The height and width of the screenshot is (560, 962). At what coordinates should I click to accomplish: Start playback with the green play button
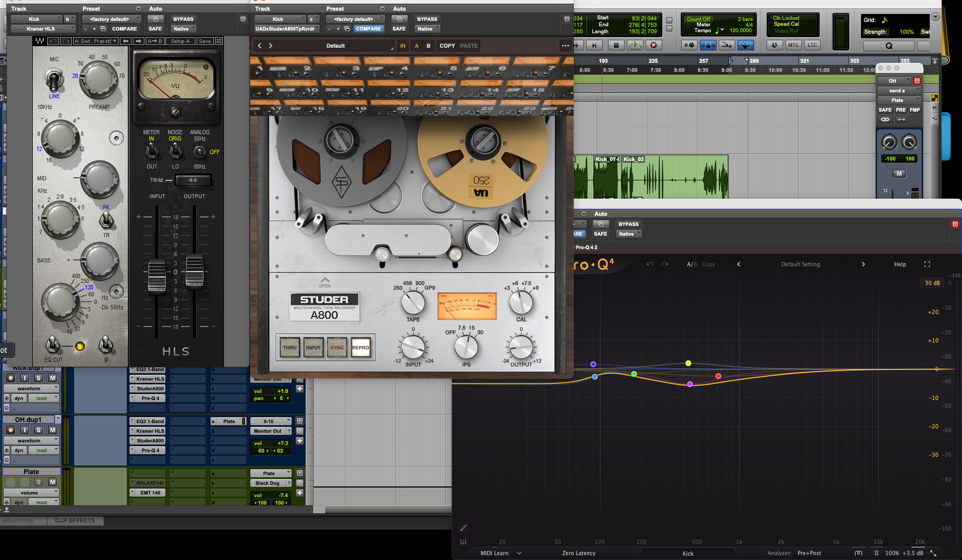pos(635,46)
